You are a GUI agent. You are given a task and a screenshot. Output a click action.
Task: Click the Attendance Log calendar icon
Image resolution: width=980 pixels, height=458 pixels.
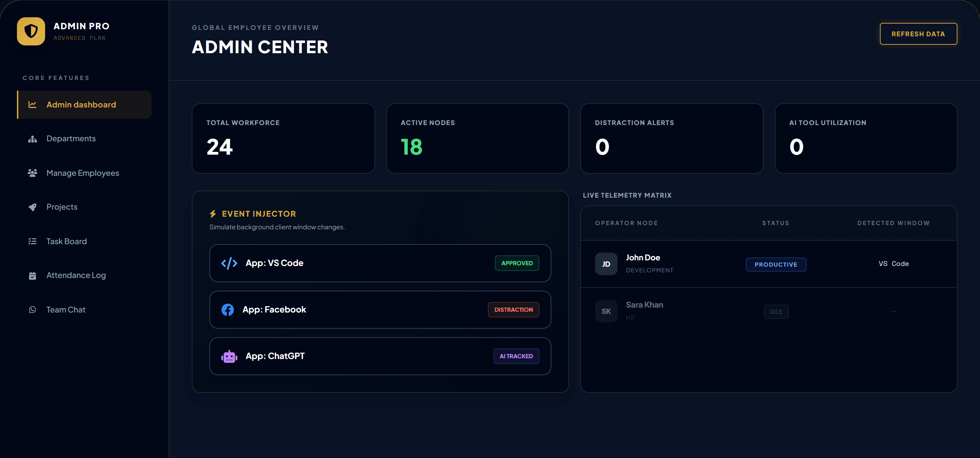coord(32,276)
